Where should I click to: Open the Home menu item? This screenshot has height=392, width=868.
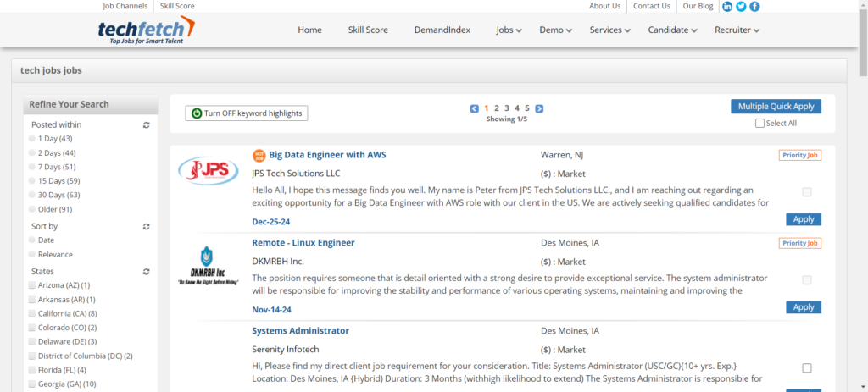310,30
